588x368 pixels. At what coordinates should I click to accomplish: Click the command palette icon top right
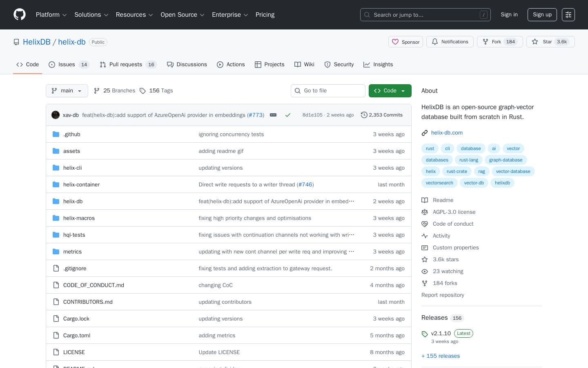[568, 15]
